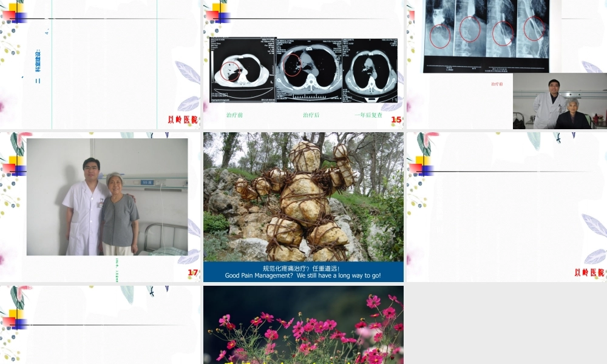Click the red page number 17
The height and width of the screenshot is (364, 607).
[193, 273]
